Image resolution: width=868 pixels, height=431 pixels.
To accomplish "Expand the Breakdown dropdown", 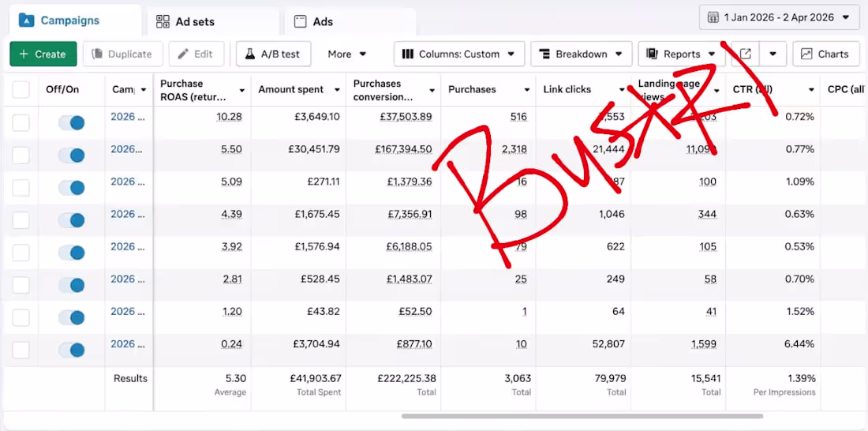I will pyautogui.click(x=582, y=54).
